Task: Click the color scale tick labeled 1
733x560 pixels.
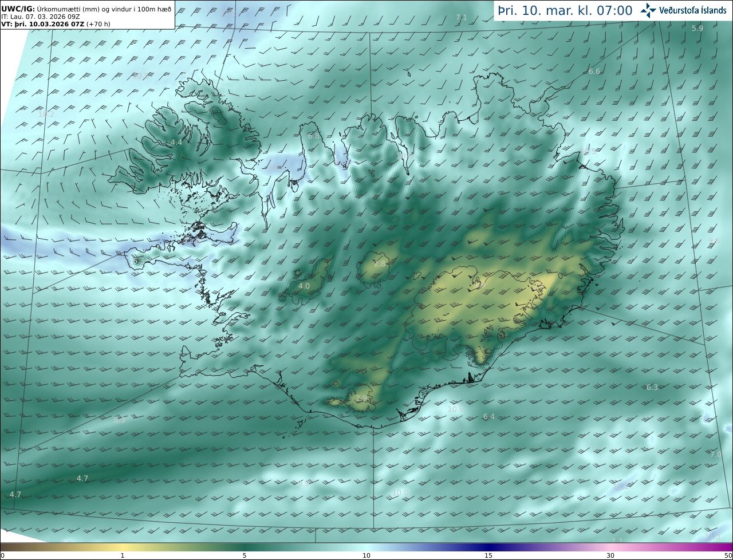Action: click(x=123, y=555)
